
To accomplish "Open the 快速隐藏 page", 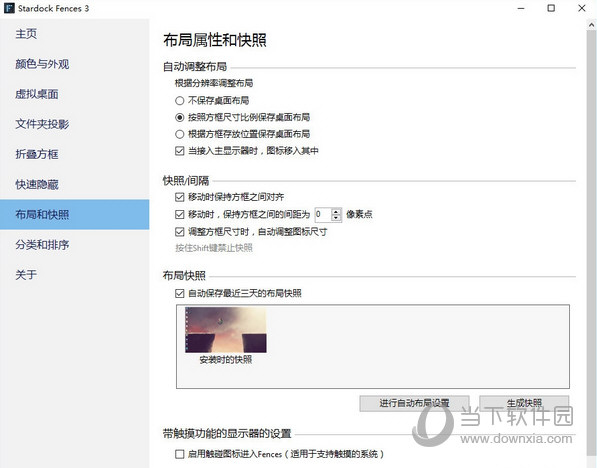I will pos(75,184).
